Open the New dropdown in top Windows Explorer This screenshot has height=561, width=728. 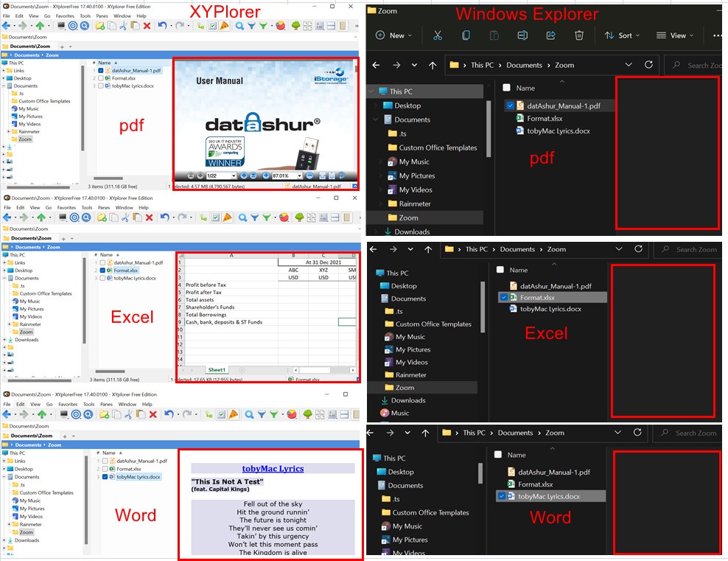coord(393,35)
